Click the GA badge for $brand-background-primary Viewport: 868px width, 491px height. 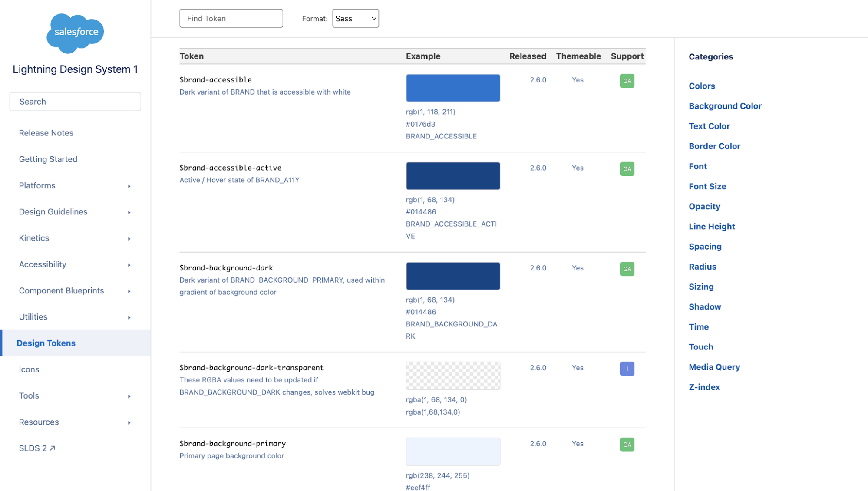coord(627,445)
